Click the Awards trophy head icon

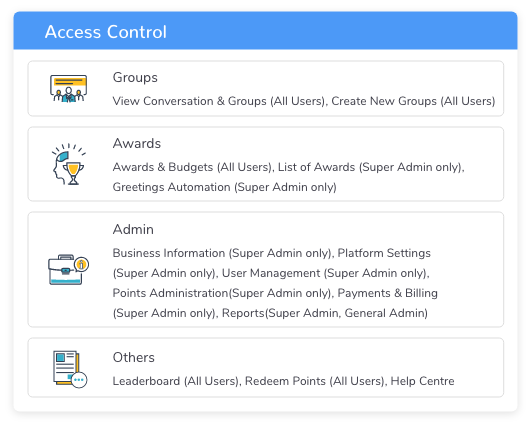click(x=68, y=164)
